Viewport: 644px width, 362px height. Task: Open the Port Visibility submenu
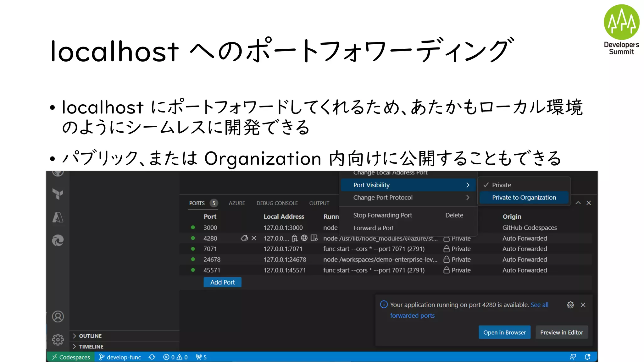(408, 185)
